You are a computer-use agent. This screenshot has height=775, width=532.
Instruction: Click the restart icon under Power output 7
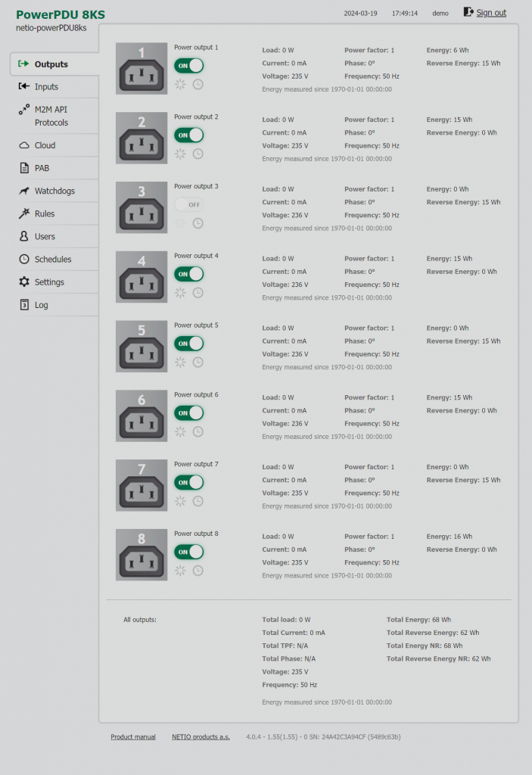(180, 501)
